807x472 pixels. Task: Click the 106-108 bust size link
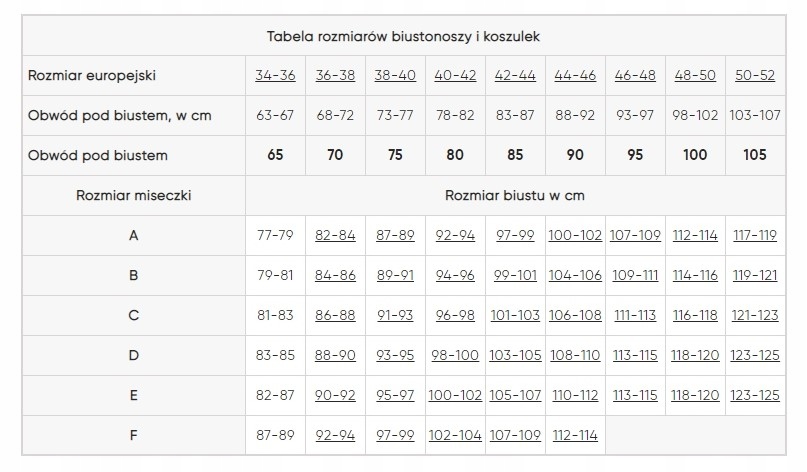575,316
